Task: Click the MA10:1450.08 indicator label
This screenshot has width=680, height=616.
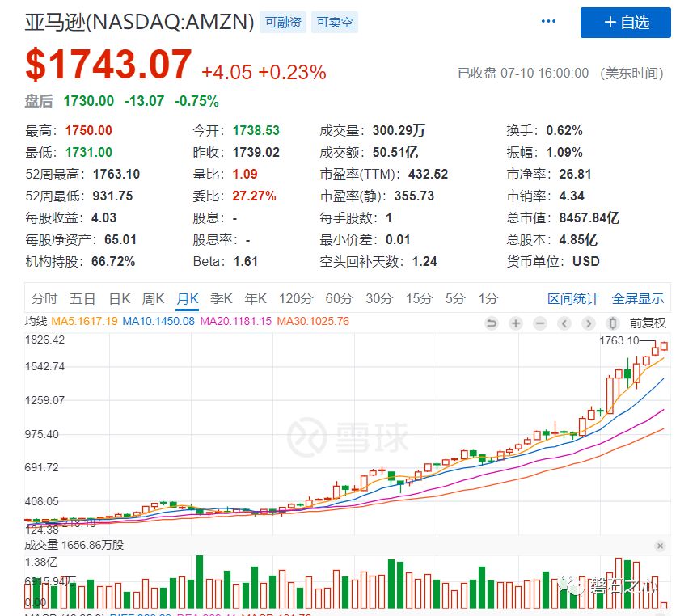Action: [158, 321]
